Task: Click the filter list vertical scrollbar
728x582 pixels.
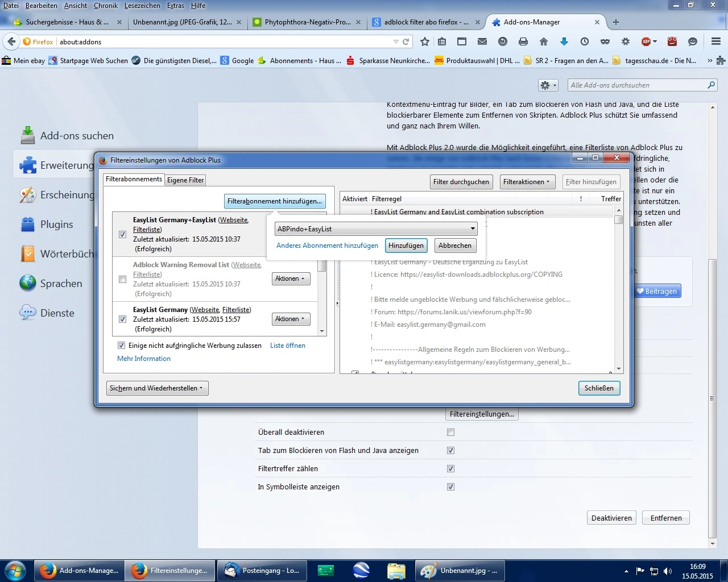Action: 619,284
